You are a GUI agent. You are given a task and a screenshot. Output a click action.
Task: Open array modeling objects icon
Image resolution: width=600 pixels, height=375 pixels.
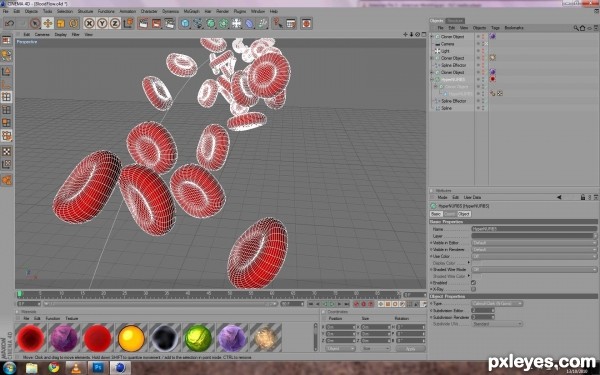tap(223, 24)
